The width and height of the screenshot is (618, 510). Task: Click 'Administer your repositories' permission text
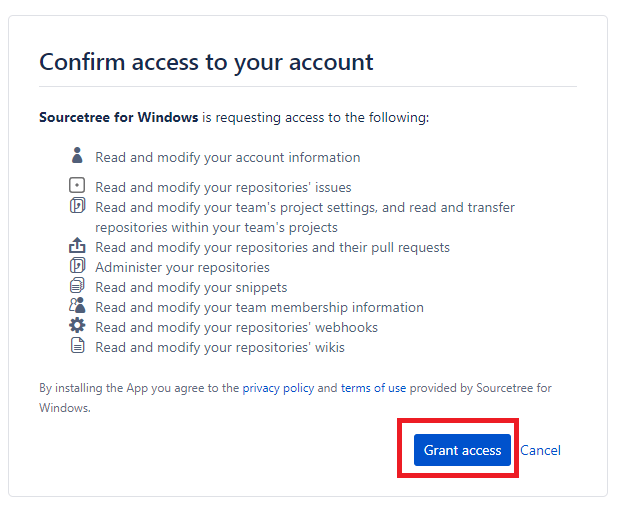pyautogui.click(x=182, y=267)
